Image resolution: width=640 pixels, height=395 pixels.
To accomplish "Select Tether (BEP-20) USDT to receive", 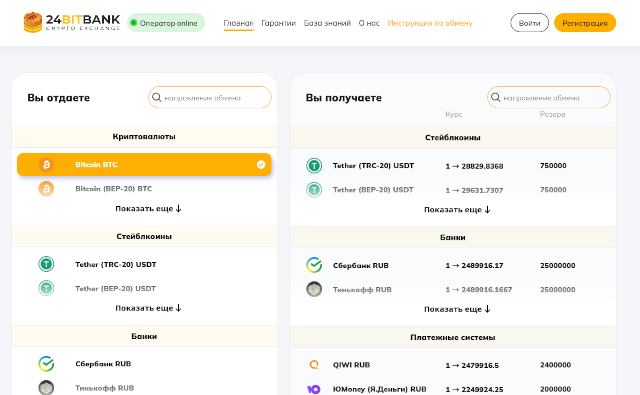I will point(453,190).
